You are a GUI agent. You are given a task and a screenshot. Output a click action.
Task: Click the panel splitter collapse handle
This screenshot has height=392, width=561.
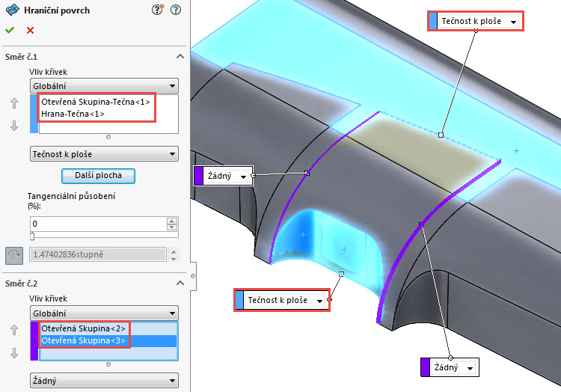pyautogui.click(x=193, y=276)
